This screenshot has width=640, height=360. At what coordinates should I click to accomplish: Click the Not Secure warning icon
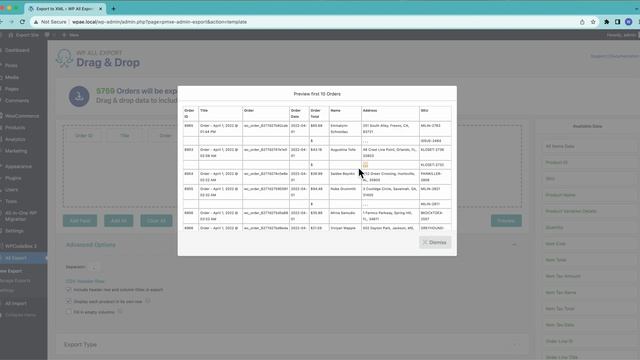click(36, 22)
